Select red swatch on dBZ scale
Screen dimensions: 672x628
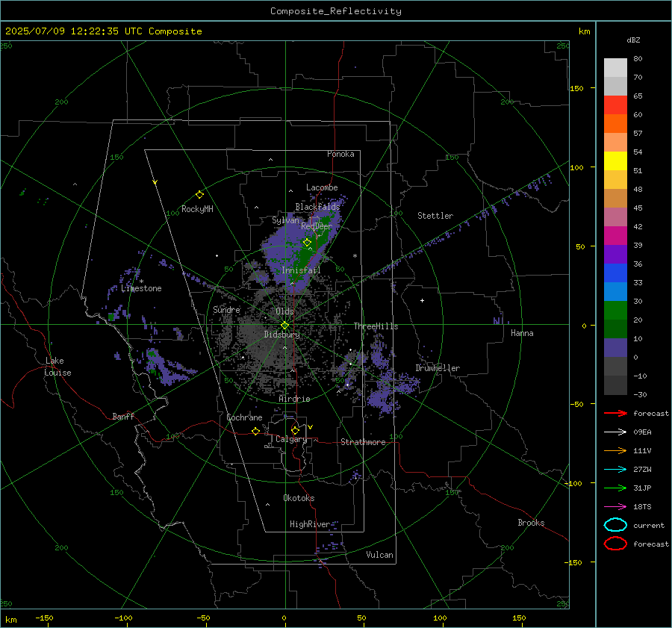[x=615, y=105]
